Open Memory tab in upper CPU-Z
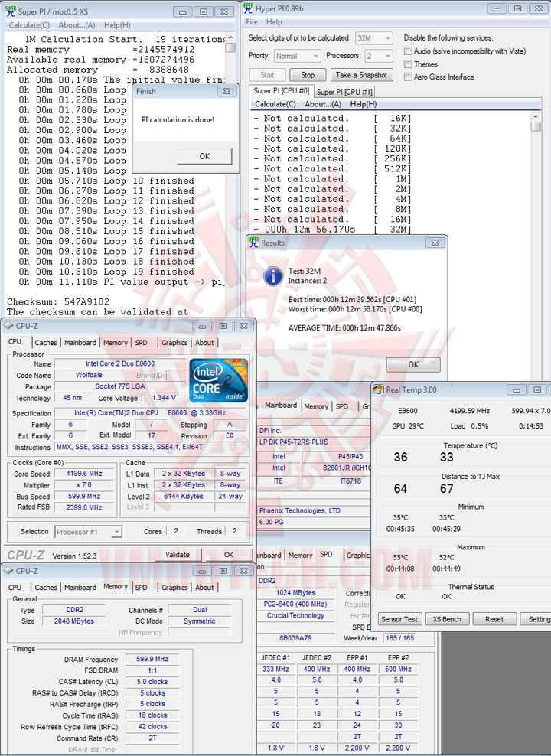 pos(116,342)
